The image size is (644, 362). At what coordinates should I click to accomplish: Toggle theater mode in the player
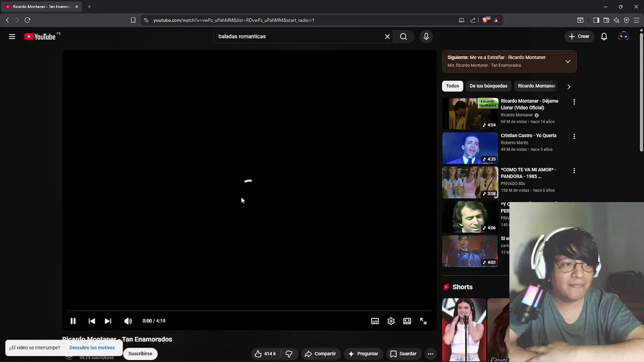tap(407, 321)
